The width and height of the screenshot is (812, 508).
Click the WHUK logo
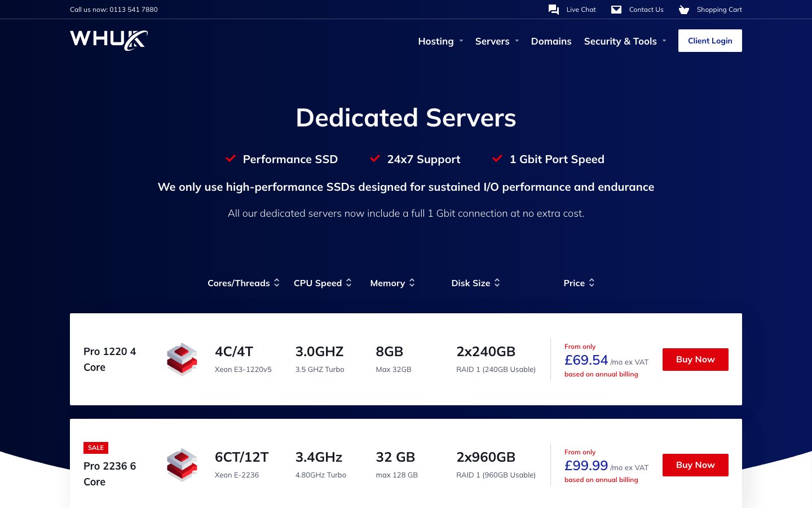pyautogui.click(x=109, y=40)
